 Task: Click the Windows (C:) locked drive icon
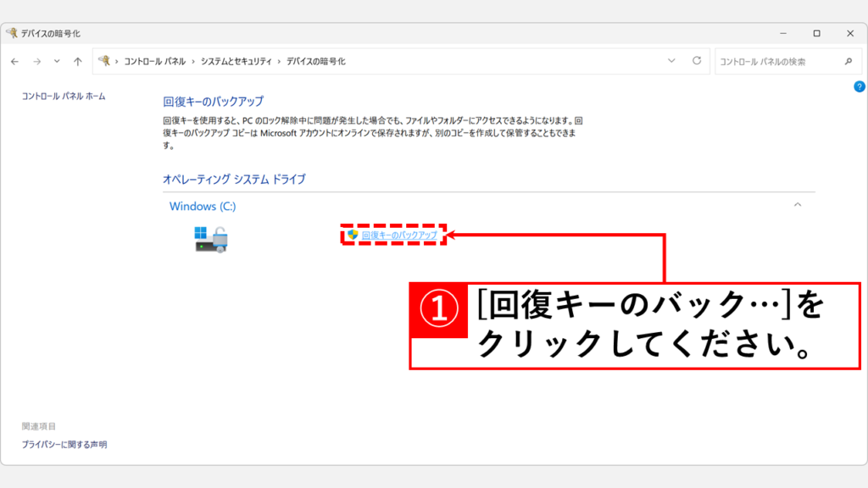211,238
